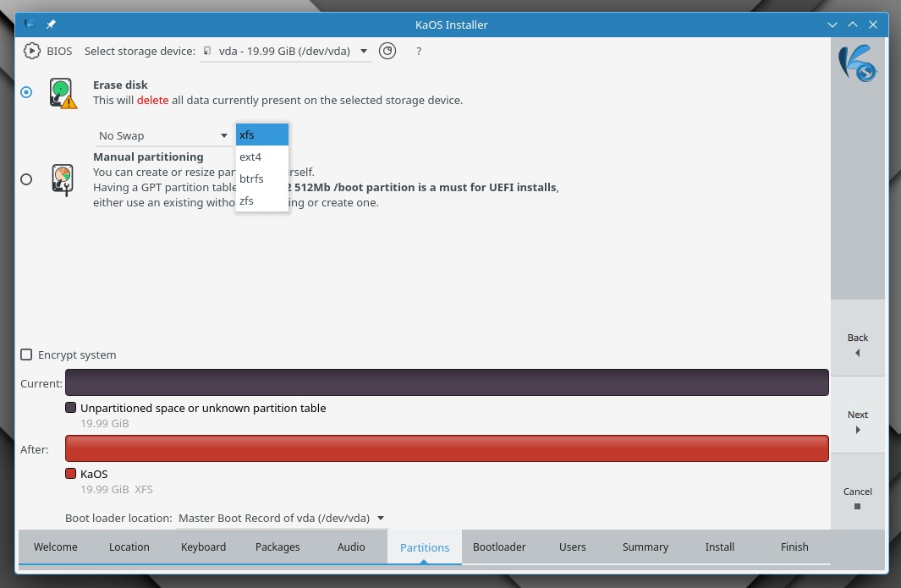Click the Erase disk drive warning icon
Viewport: 901px width, 588px height.
(63, 93)
